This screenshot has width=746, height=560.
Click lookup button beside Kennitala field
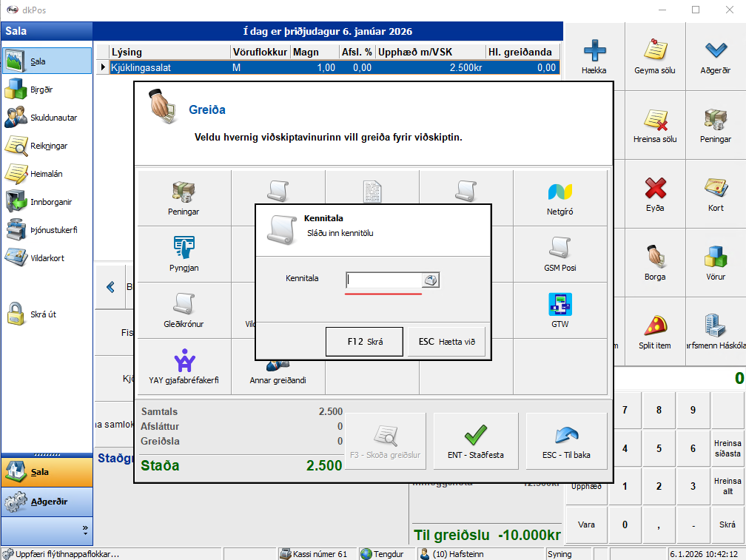[431, 280]
